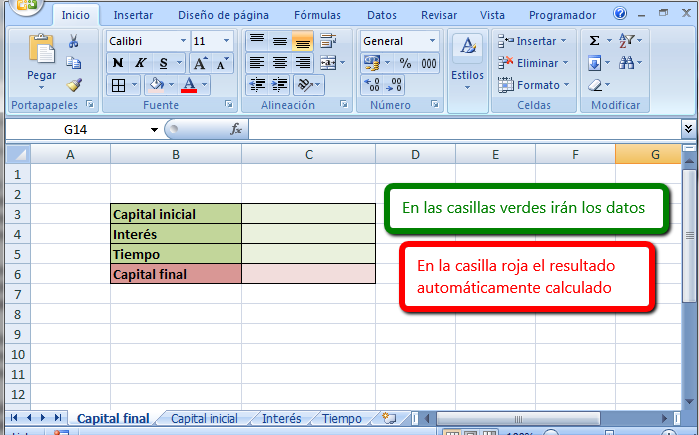Click the Sort and Filter icon
699x435 pixels.
click(626, 41)
